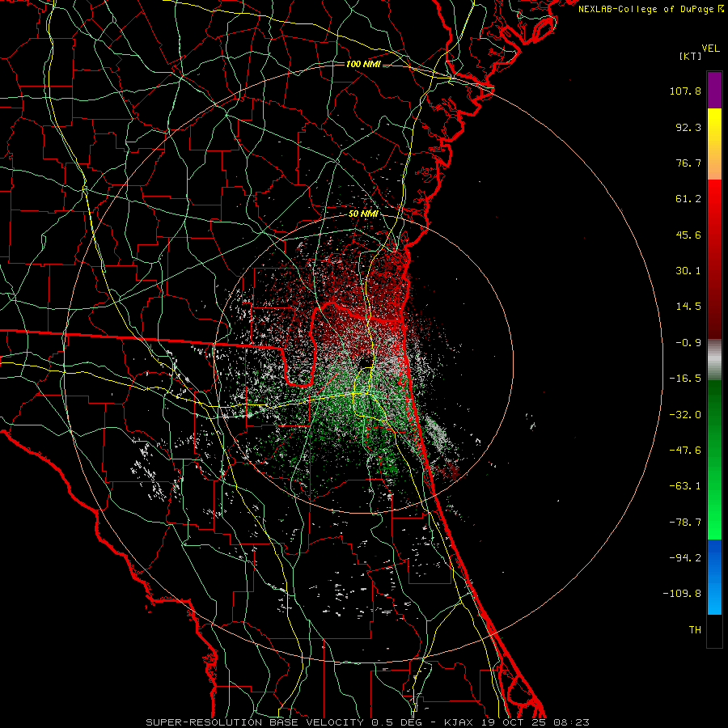Click the [KT] units label
Viewport: 728px width, 728px height.
pos(690,56)
